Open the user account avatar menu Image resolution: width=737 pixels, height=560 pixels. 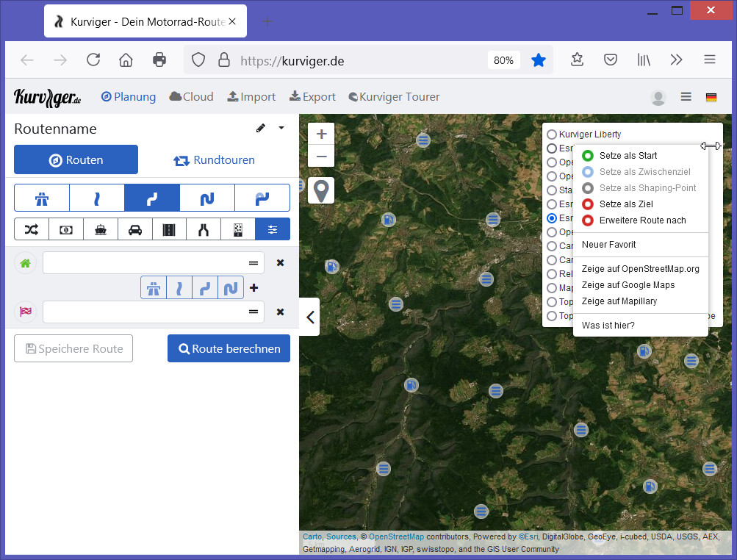tap(658, 97)
